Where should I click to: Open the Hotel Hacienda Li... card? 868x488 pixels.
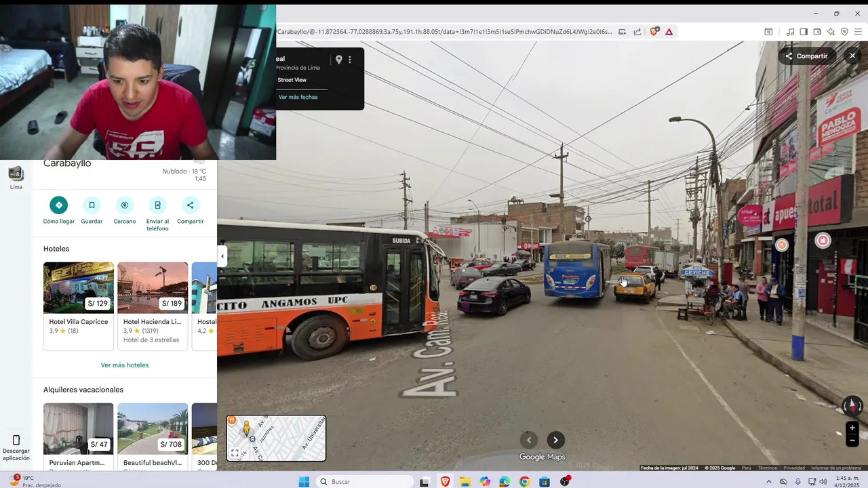coord(153,306)
